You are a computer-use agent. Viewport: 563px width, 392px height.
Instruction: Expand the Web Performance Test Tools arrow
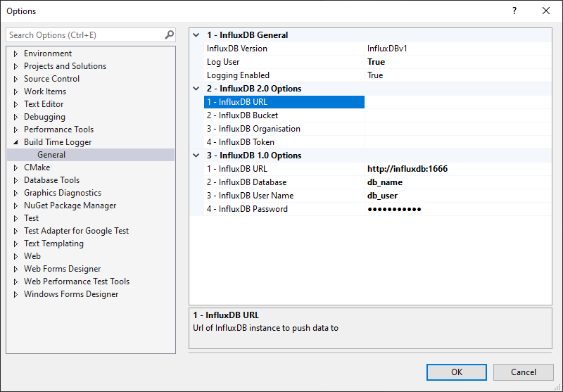coord(15,282)
